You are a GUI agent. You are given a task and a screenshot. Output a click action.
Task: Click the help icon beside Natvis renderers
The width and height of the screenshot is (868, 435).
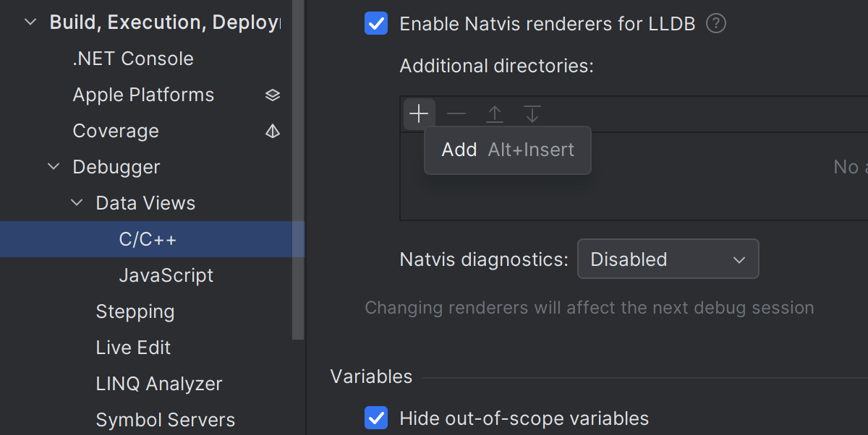[x=716, y=24]
